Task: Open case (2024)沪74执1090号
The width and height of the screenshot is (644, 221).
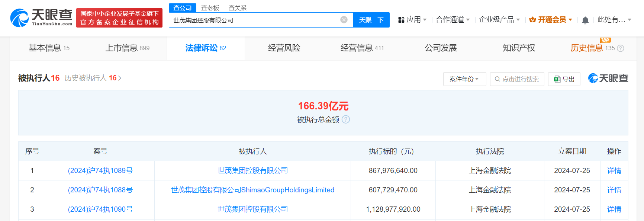Action: pos(100,209)
